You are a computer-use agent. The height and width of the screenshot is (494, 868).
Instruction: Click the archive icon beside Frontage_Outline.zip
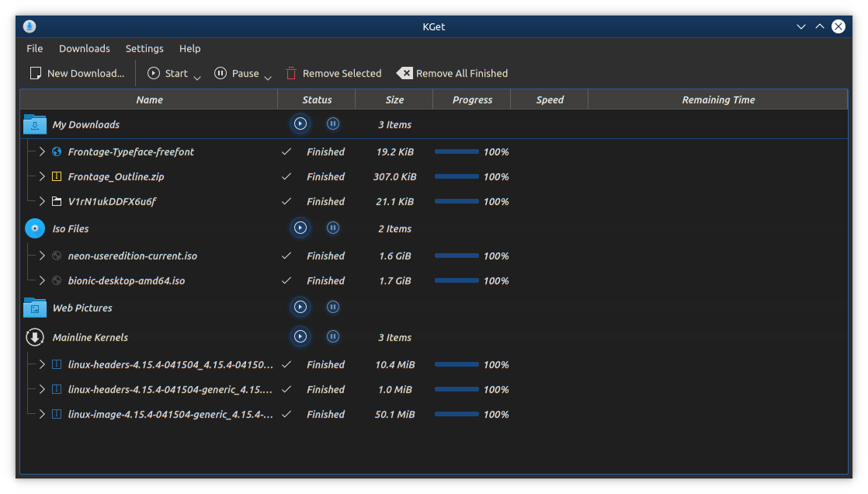pyautogui.click(x=55, y=176)
